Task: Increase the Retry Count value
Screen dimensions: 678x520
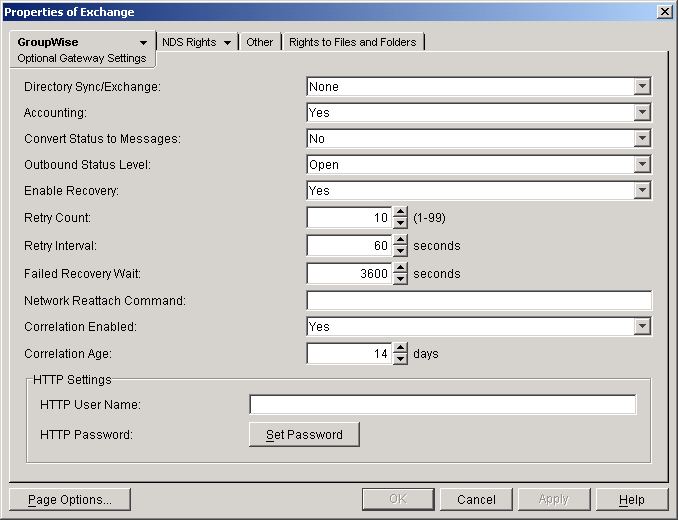Action: (400, 212)
